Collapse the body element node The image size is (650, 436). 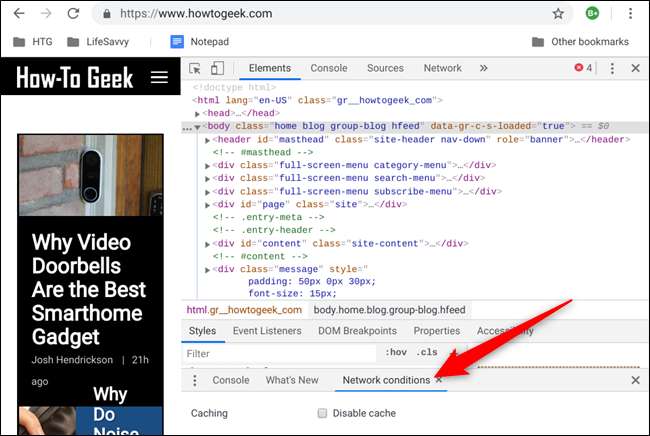pos(198,127)
